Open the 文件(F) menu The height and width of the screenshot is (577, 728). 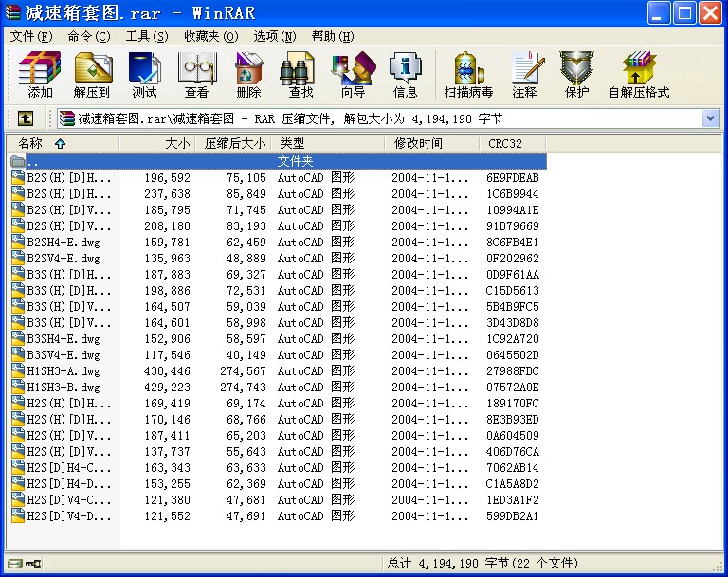(x=30, y=36)
